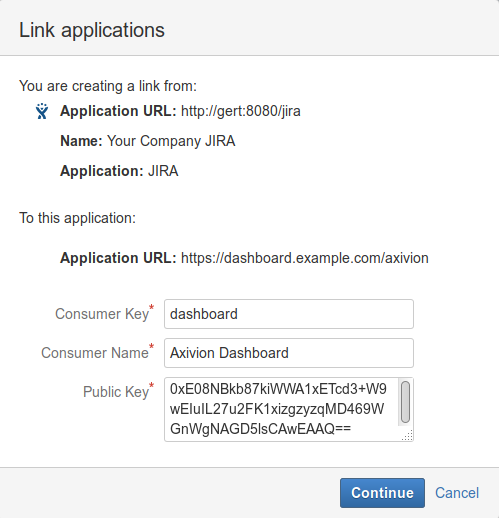Click the Public Key textarea scrollbar thumb

tap(405, 402)
